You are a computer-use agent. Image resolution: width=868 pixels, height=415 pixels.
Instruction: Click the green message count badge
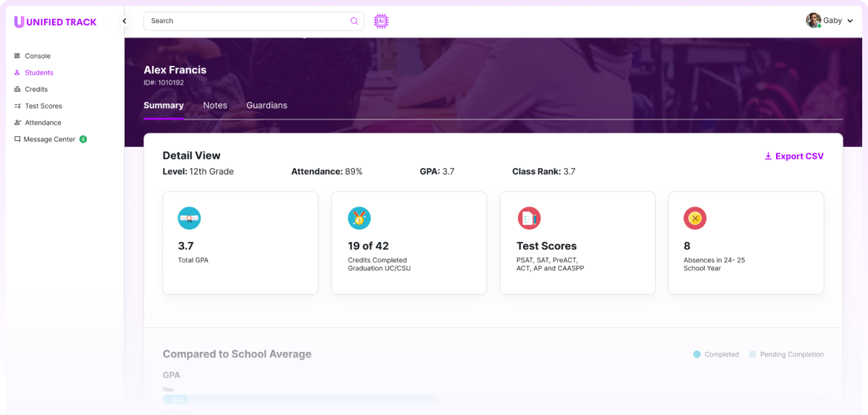pyautogui.click(x=83, y=140)
